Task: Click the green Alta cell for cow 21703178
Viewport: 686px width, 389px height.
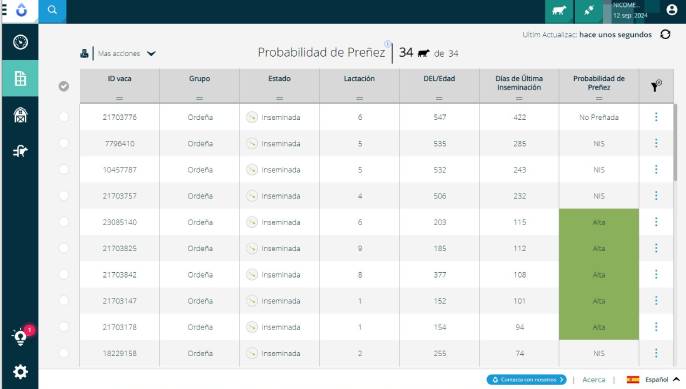Action: tap(599, 327)
